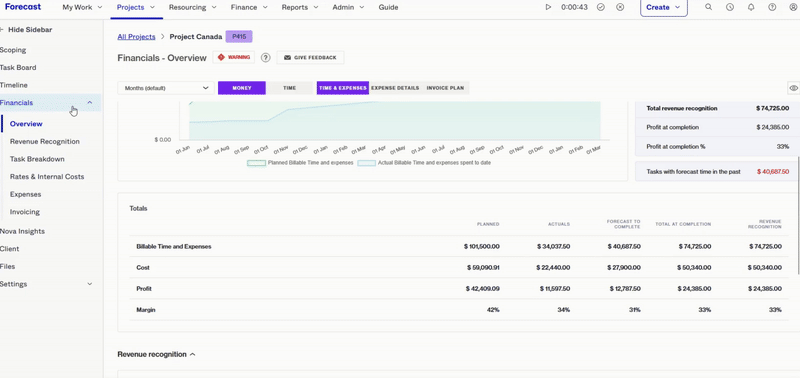Screen dimensions: 800x378
Task: Toggle the eye visibility icon
Action: [x=793, y=88]
